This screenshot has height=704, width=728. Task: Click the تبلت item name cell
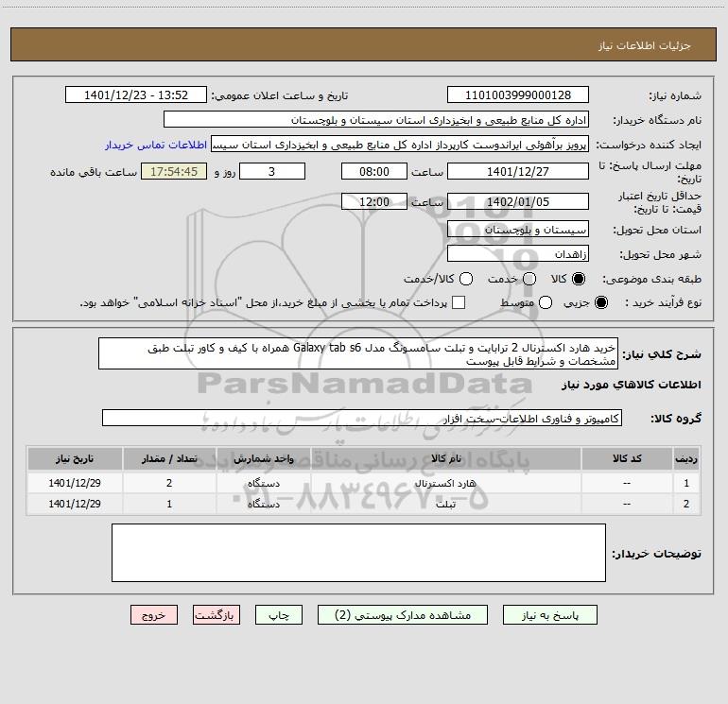coord(445,504)
